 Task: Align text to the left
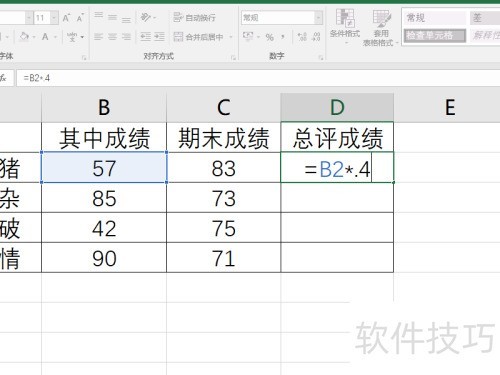click(98, 37)
